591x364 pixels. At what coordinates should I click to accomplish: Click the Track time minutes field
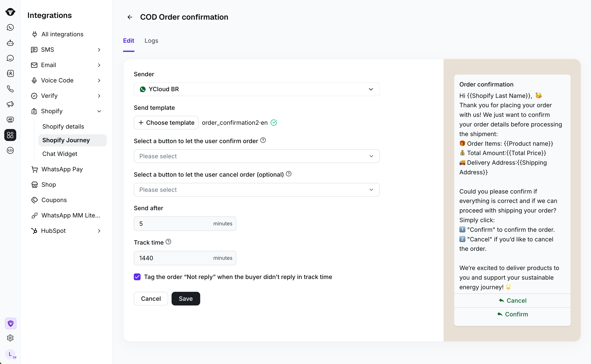[185, 258]
